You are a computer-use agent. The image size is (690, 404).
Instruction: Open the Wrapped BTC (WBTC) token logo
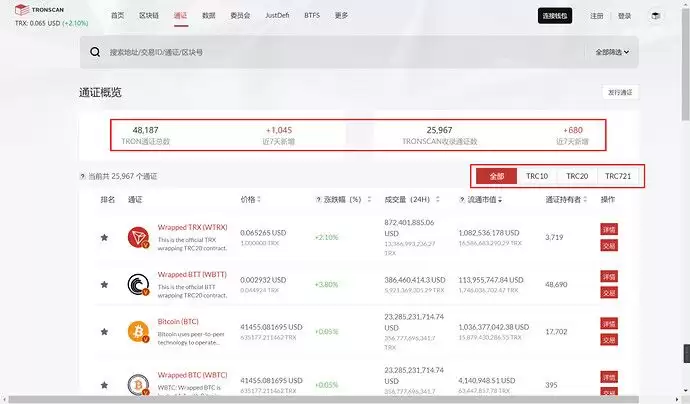tap(138, 385)
